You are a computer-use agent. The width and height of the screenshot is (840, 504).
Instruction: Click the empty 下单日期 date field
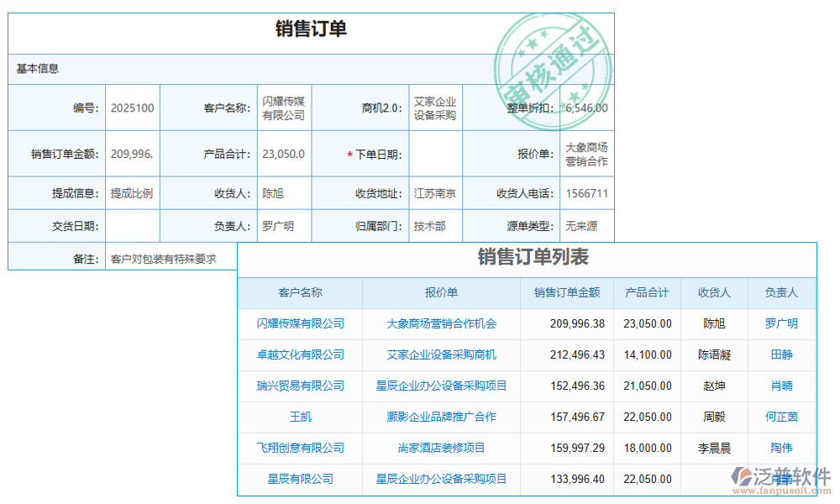[x=434, y=153]
